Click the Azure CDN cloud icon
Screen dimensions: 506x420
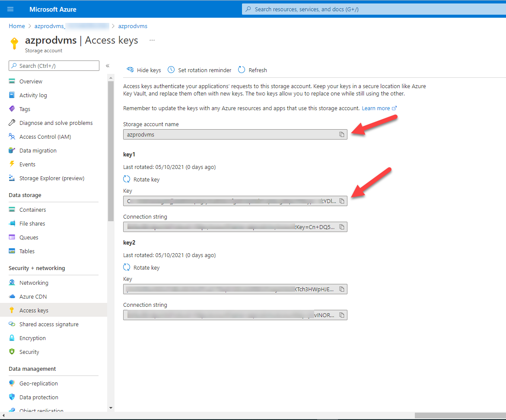pos(12,296)
